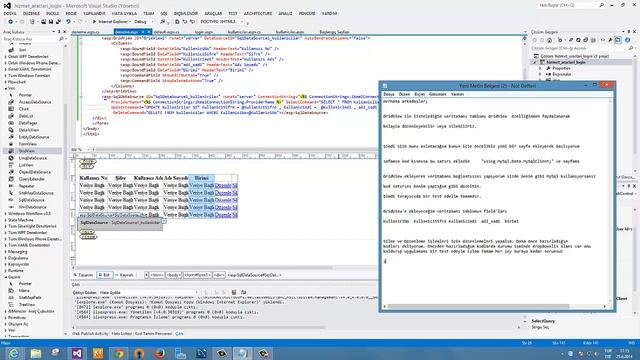
Task: Switch to the login.aspx editor tab
Action: pyautogui.click(x=203, y=32)
